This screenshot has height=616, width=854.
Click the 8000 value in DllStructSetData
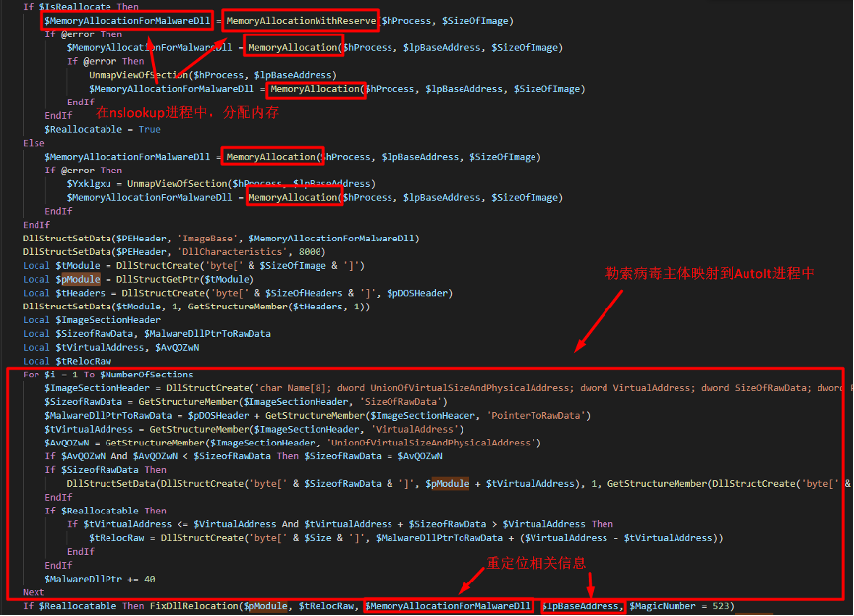pos(310,252)
